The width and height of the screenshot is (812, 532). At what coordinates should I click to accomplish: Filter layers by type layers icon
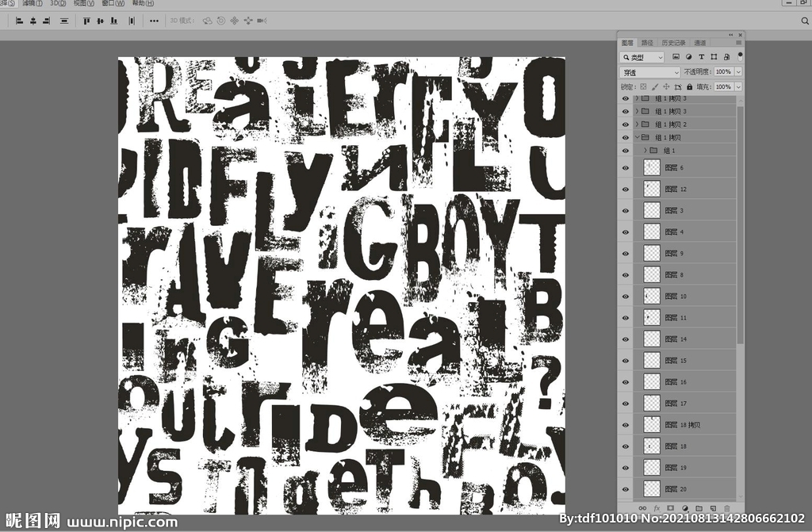(701, 57)
